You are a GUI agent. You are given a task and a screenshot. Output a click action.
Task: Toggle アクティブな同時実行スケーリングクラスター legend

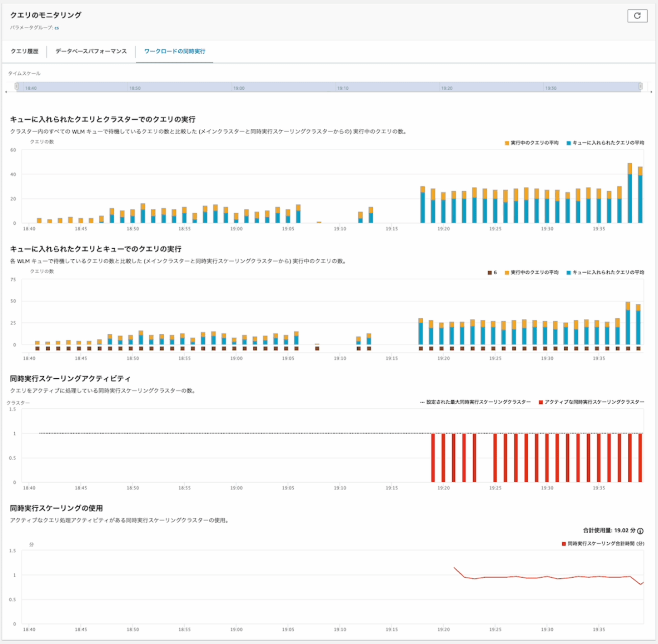(x=592, y=402)
